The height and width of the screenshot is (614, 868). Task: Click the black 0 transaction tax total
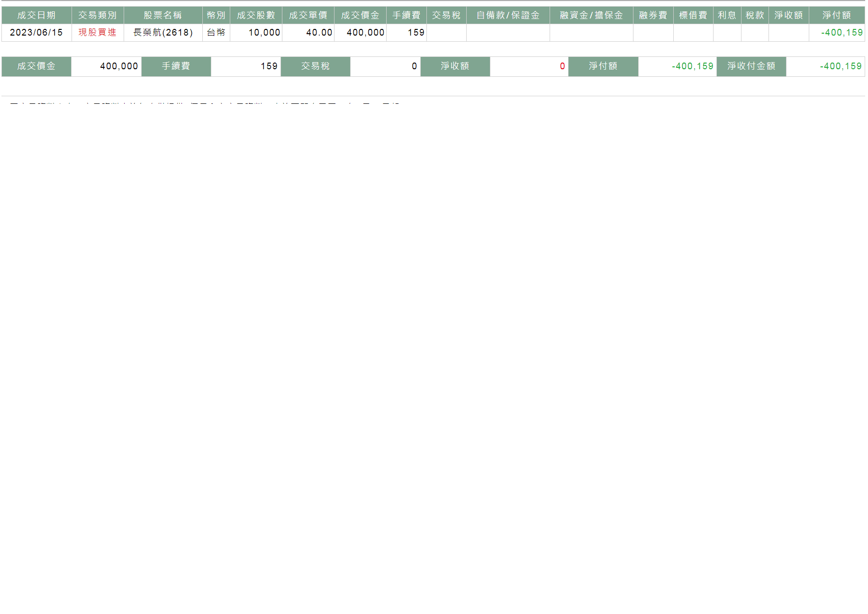coord(415,66)
